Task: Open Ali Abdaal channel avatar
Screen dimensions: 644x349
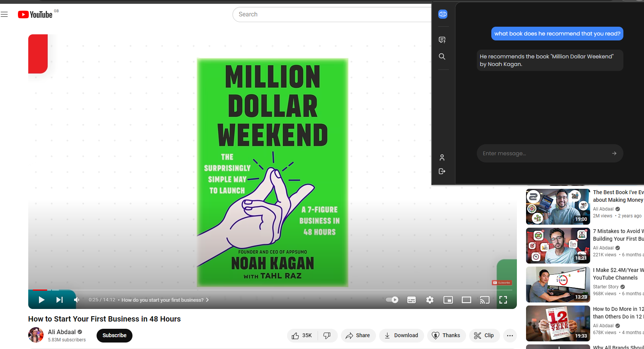Action: click(36, 335)
